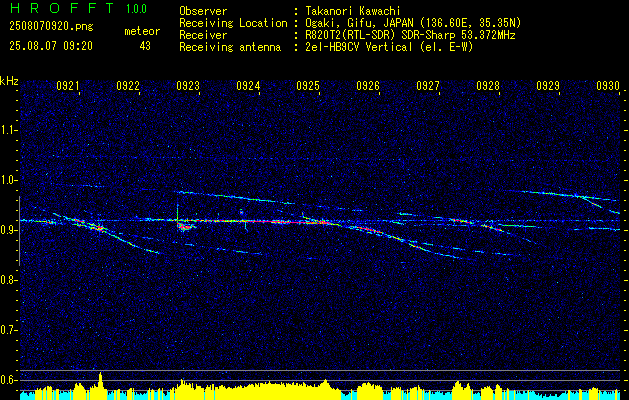
Task: Click the meteor label text
Action: coord(142,31)
